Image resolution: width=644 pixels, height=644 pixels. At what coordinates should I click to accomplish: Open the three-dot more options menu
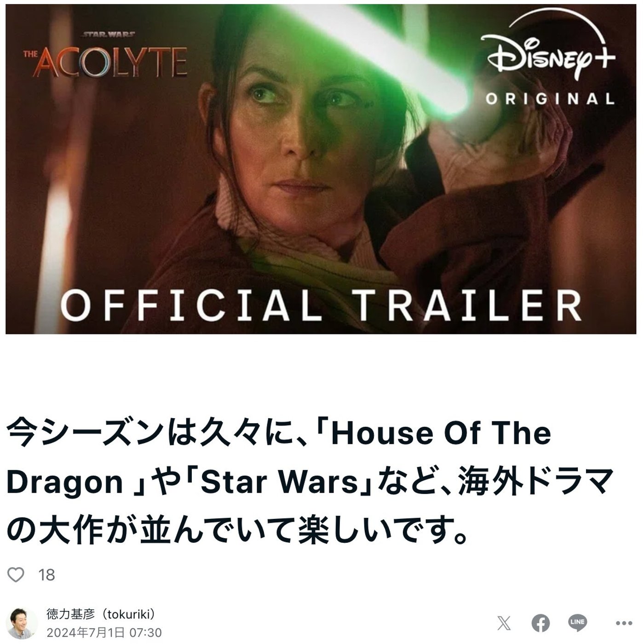(623, 623)
